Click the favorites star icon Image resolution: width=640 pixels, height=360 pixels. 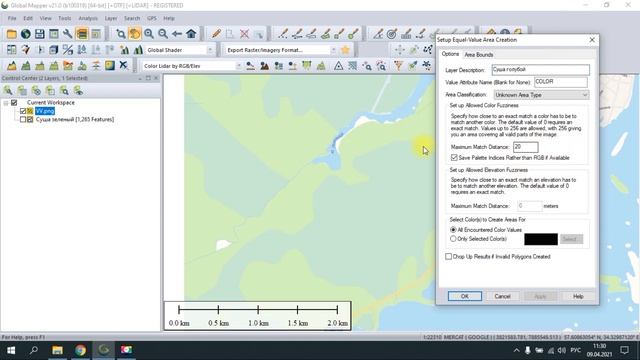coord(345,50)
